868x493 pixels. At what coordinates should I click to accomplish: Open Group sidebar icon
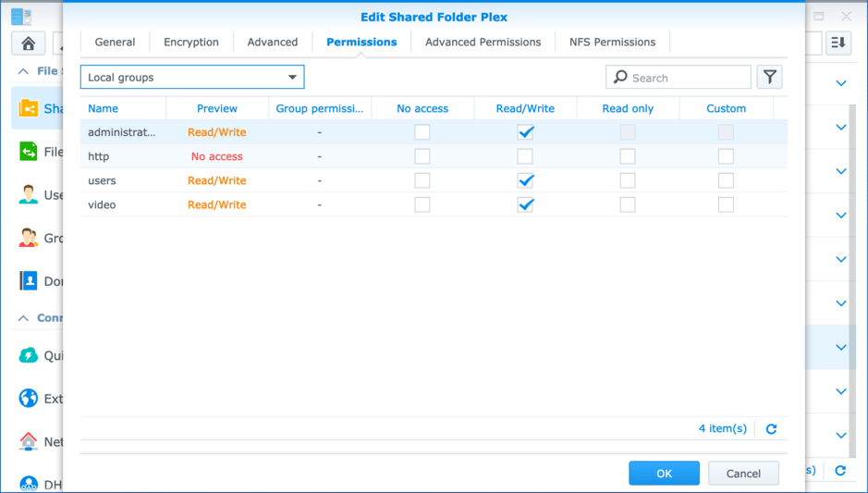[x=29, y=238]
